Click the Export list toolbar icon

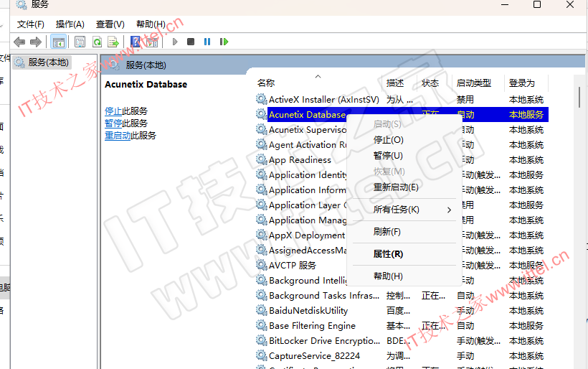pyautogui.click(x=113, y=42)
